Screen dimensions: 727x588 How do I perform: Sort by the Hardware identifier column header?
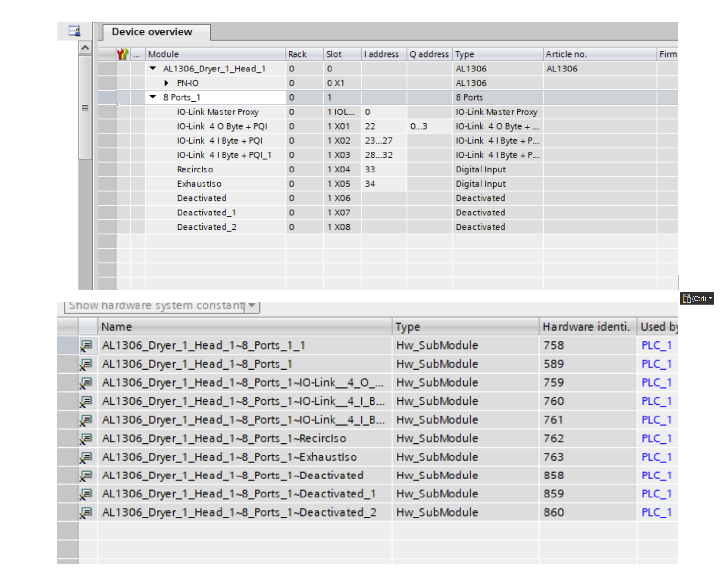pos(587,327)
